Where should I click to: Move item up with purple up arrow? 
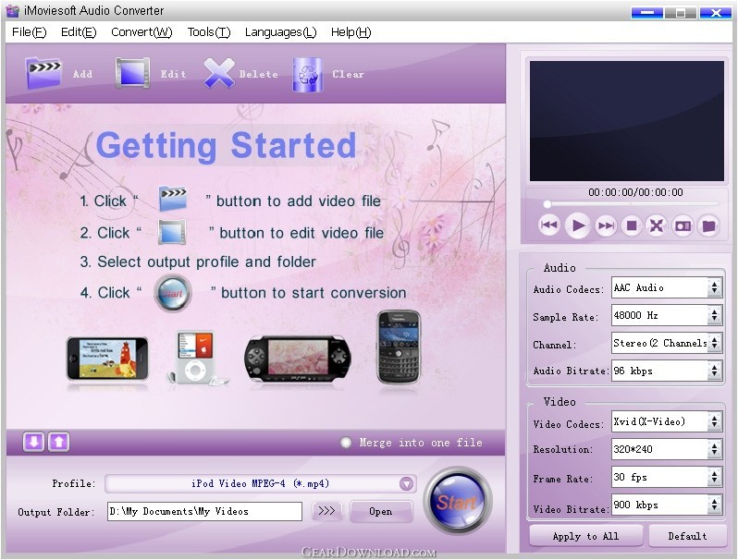[58, 442]
